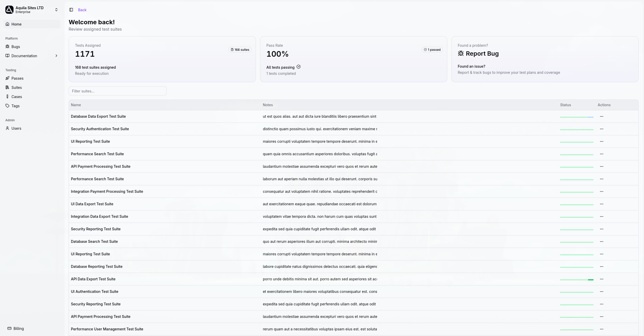644x336 pixels.
Task: Click the bug icon next to Report Bug
Action: tap(461, 53)
